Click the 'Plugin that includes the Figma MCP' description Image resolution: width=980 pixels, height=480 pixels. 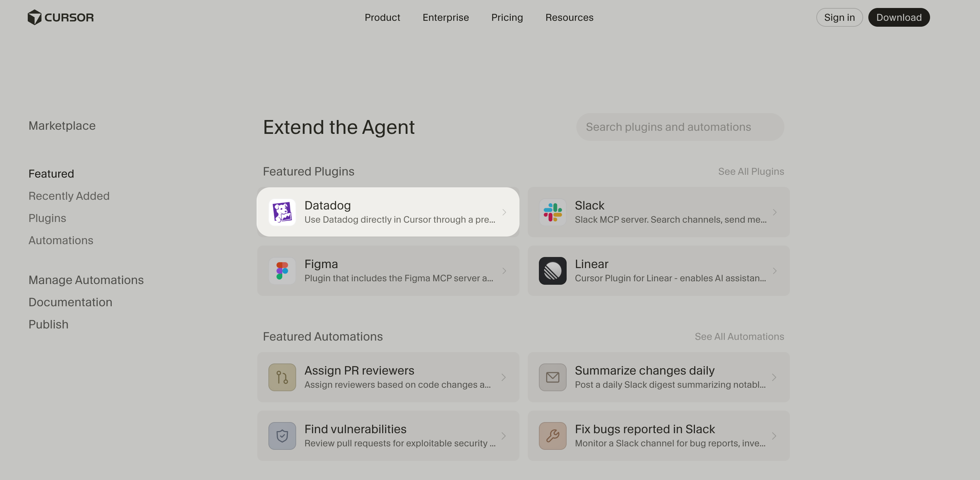click(x=399, y=278)
